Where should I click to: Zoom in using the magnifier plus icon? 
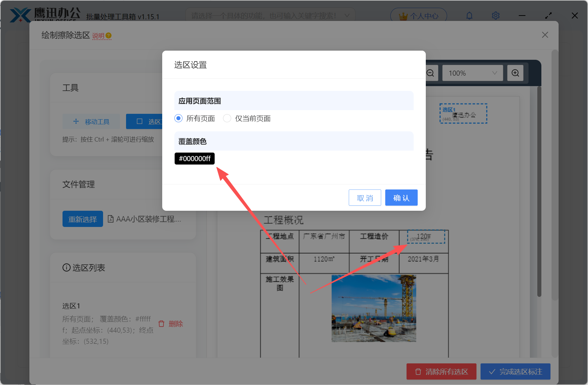click(515, 73)
